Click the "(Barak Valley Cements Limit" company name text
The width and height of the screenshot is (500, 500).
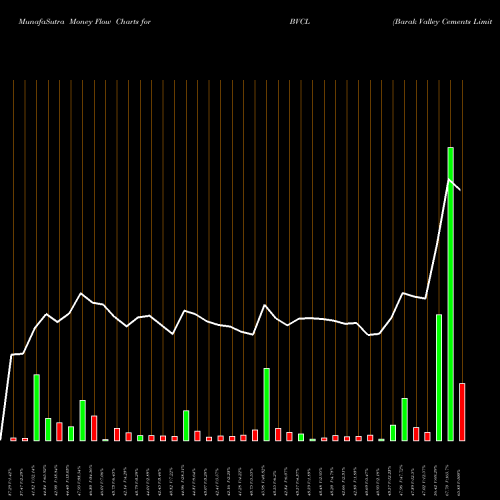(442, 22)
